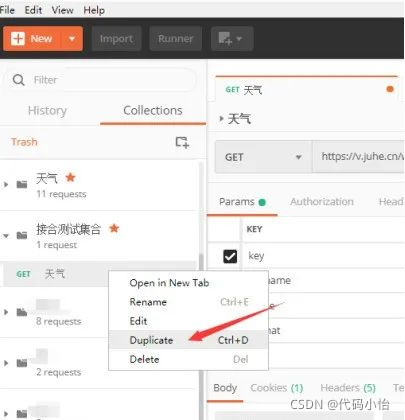Click the Import button
405x420 pixels.
(116, 39)
